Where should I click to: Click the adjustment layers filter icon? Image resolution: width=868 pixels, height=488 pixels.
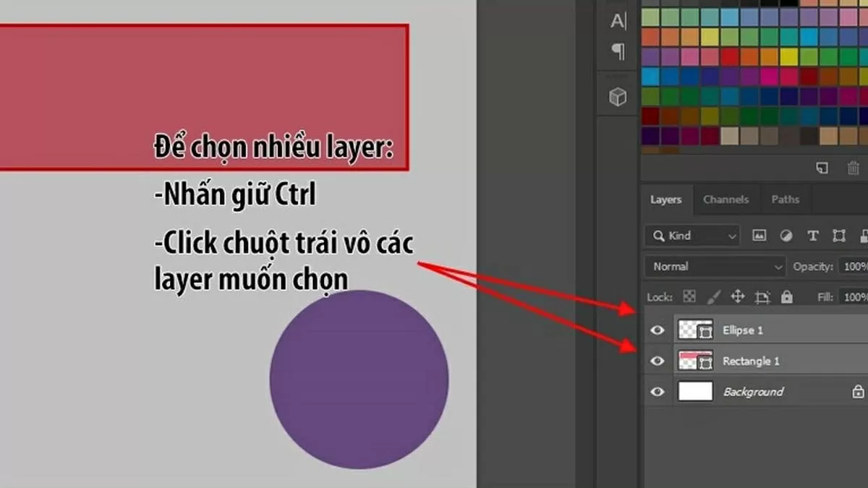pyautogui.click(x=787, y=236)
